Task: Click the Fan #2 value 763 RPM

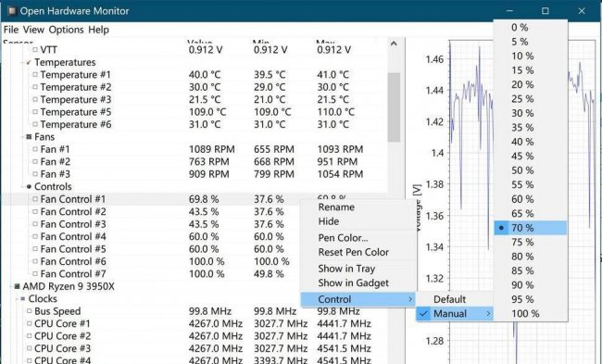Action: click(209, 162)
